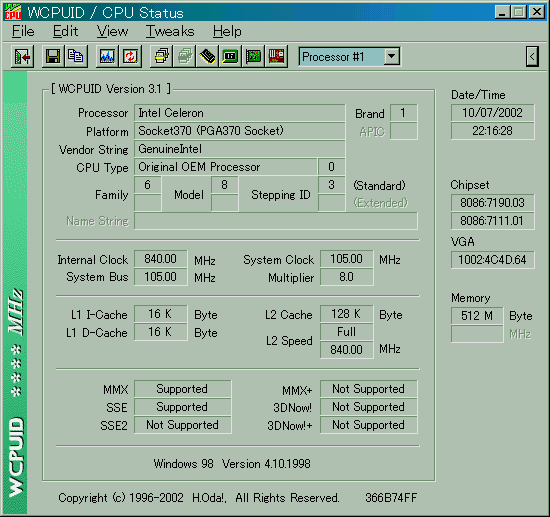Click the Memory value 512 M
The image size is (550, 517).
tap(477, 316)
